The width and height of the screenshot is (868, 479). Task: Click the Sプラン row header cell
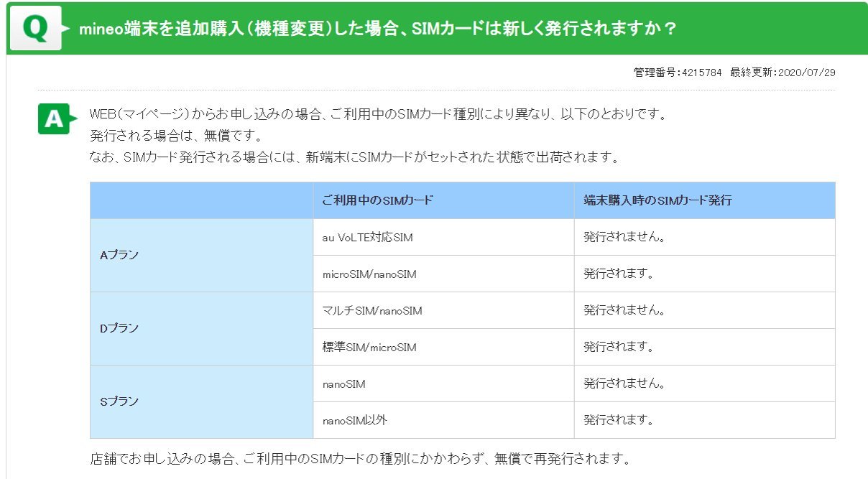tap(202, 401)
